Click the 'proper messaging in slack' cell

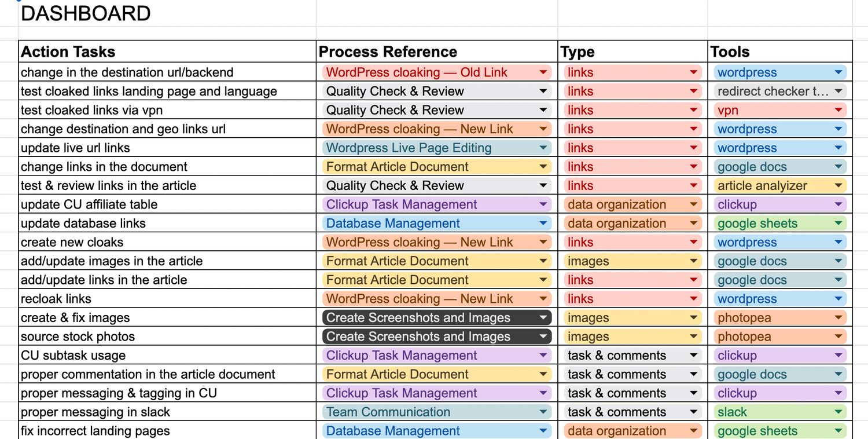click(x=167, y=412)
